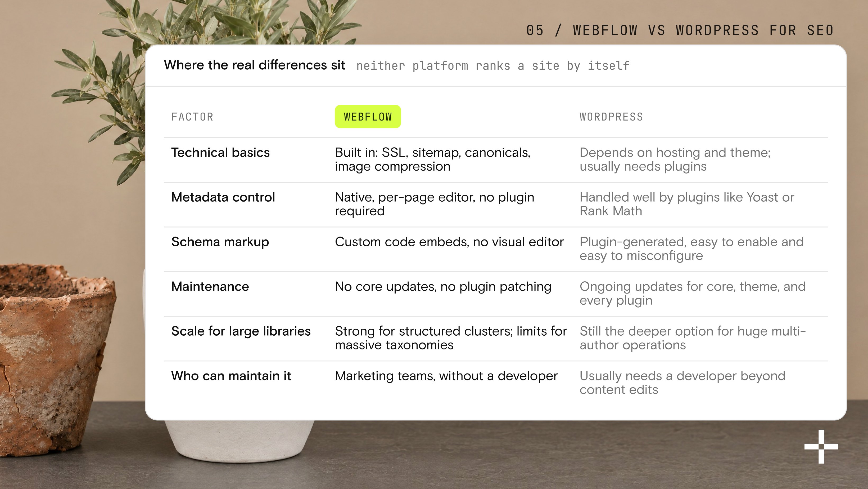Select the highlighted WEBFLOW column badge
This screenshot has height=489, width=868.
click(x=368, y=117)
